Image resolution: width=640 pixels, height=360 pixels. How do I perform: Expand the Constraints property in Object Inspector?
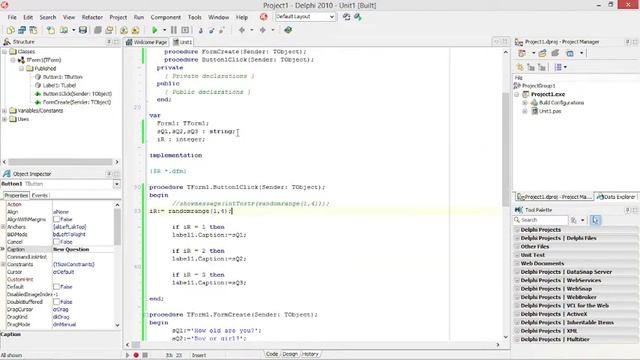[x=3, y=264]
